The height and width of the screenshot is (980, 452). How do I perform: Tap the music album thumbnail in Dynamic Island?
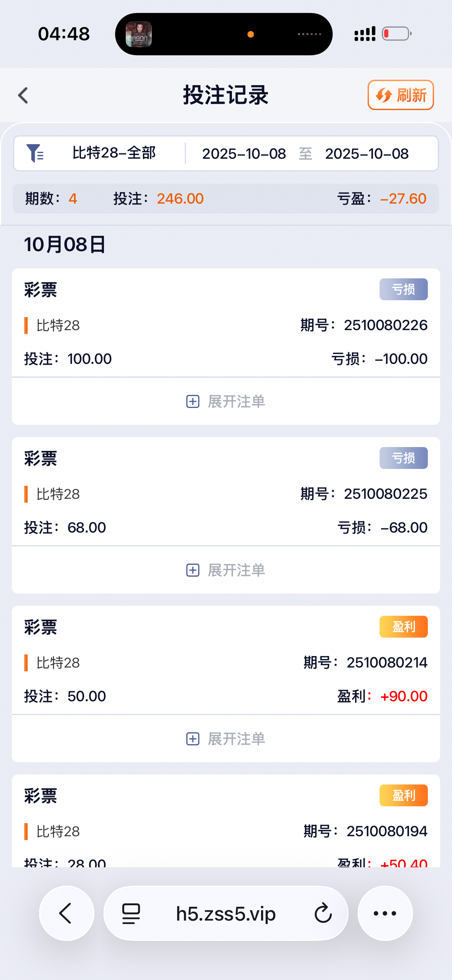139,34
